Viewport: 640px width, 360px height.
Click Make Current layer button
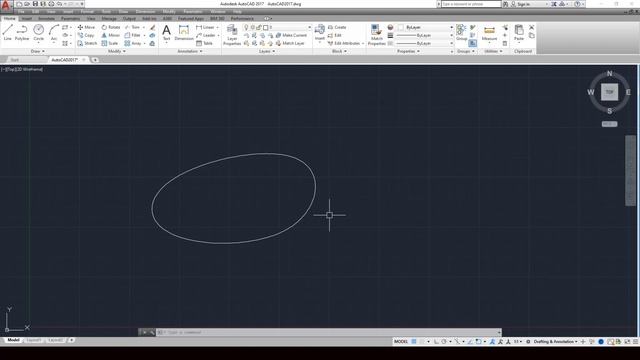[x=291, y=36]
